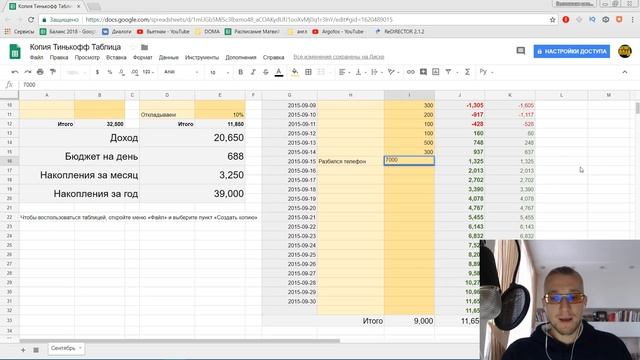Screen dimensions: 640x360
Task: Open Chrome three-dot menu
Action: pyautogui.click(x=632, y=20)
